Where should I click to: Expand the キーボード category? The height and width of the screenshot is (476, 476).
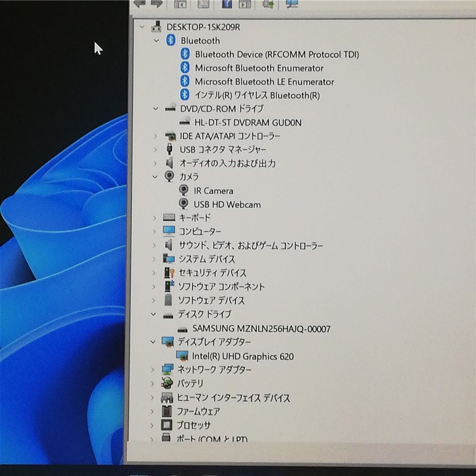[155, 218]
